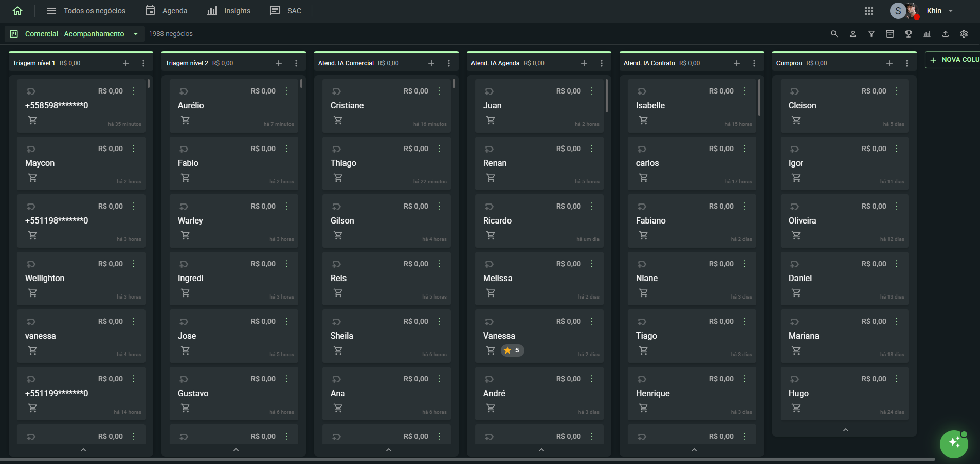The height and width of the screenshot is (464, 980).
Task: Open the funnel filter icon
Action: click(x=871, y=34)
